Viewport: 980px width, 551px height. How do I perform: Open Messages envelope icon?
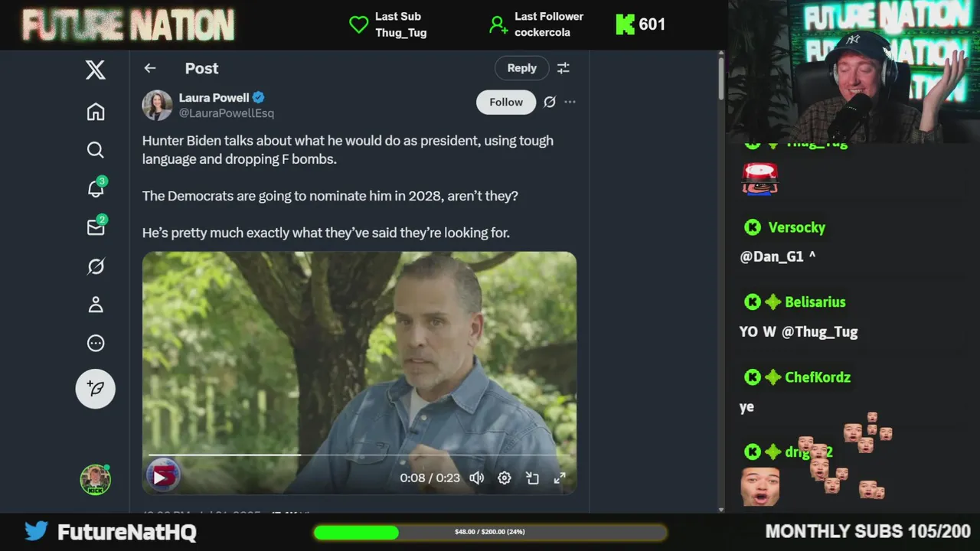point(96,227)
